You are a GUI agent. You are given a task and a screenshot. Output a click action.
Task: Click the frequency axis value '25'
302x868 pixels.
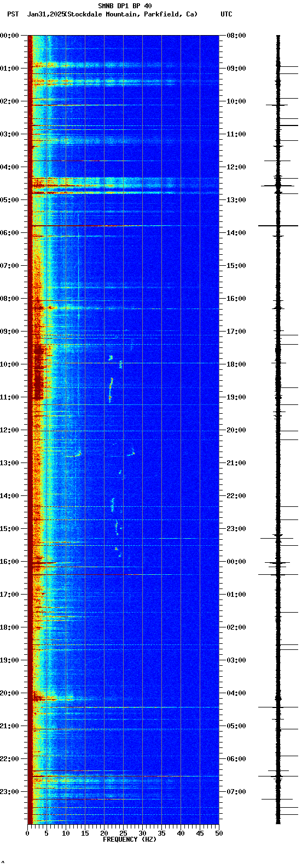click(x=123, y=833)
